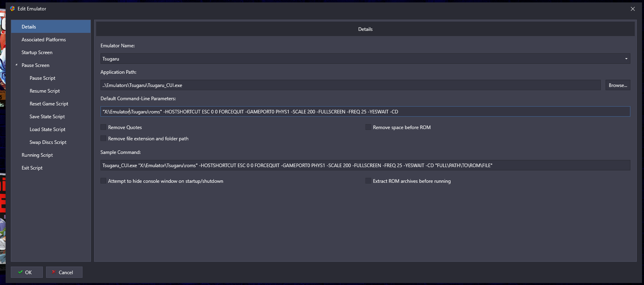Click the red X icon on Cancel
The image size is (644, 285).
click(x=54, y=272)
